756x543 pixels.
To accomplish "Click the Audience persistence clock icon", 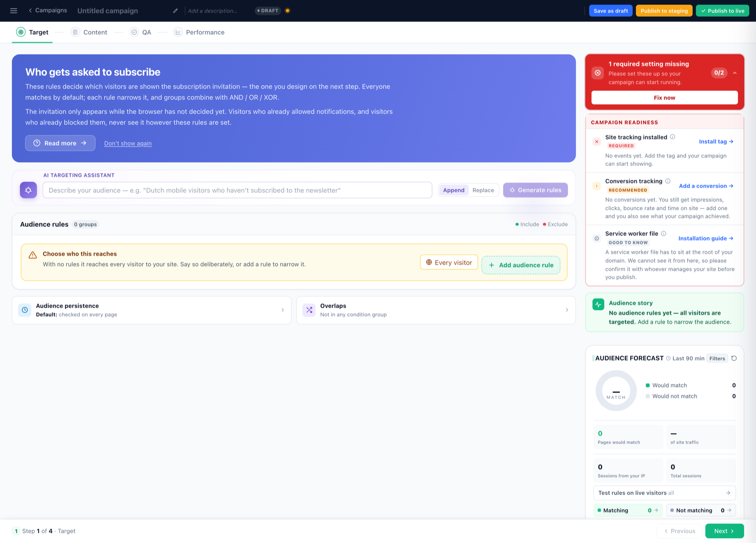I will 25,310.
